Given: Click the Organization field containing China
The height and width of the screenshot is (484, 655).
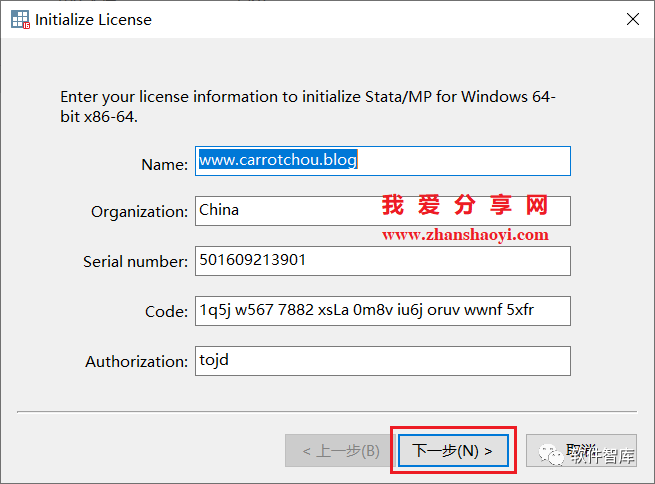Looking at the screenshot, I should [x=383, y=211].
